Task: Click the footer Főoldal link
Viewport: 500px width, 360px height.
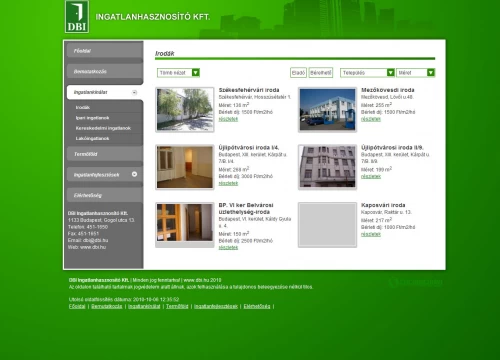Action: pos(77,306)
